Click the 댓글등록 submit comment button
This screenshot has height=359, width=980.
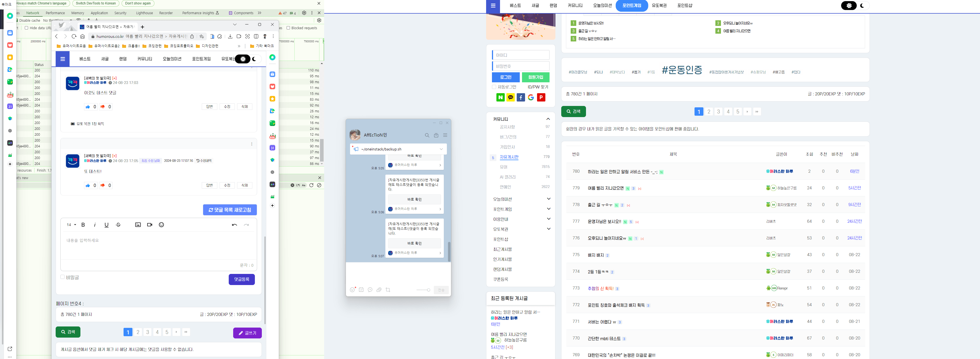click(x=242, y=279)
